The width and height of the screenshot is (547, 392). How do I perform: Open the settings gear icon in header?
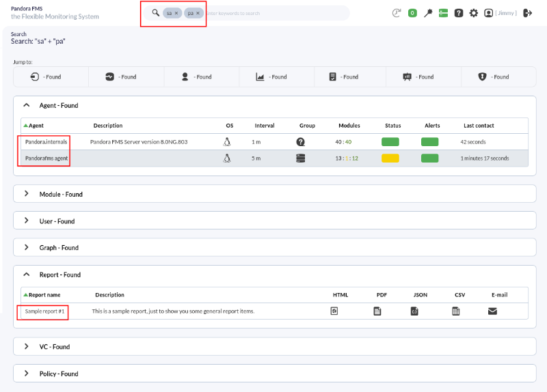473,13
